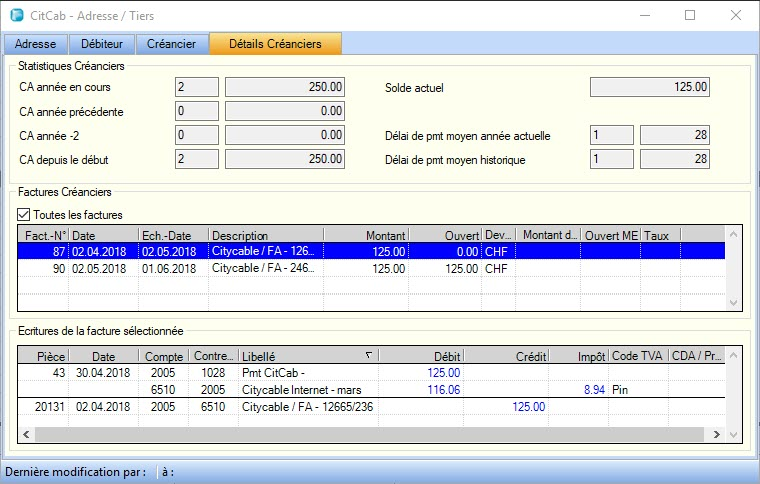Click the CA année en cours amount field
760x484 pixels.
(285, 87)
